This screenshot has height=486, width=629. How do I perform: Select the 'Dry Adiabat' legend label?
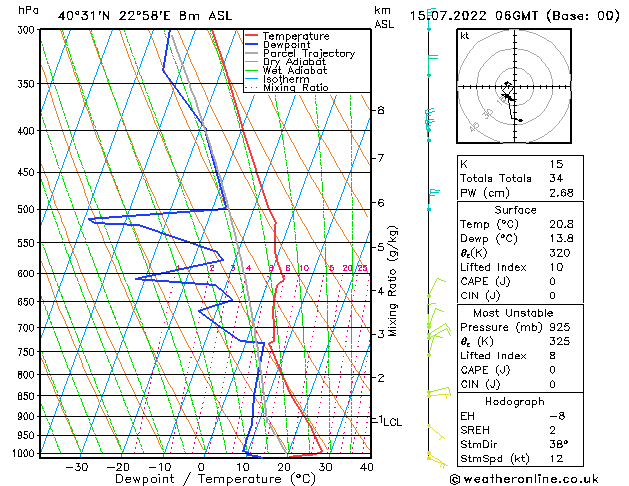294,62
